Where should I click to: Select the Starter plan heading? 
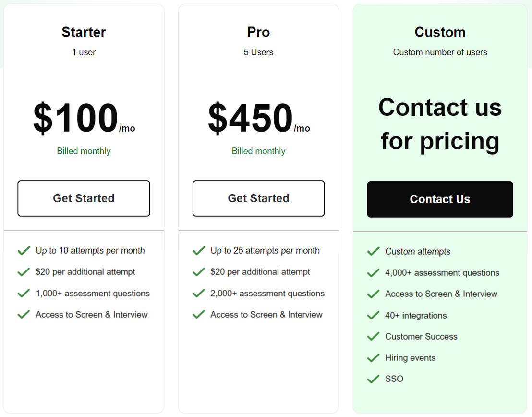click(x=84, y=32)
